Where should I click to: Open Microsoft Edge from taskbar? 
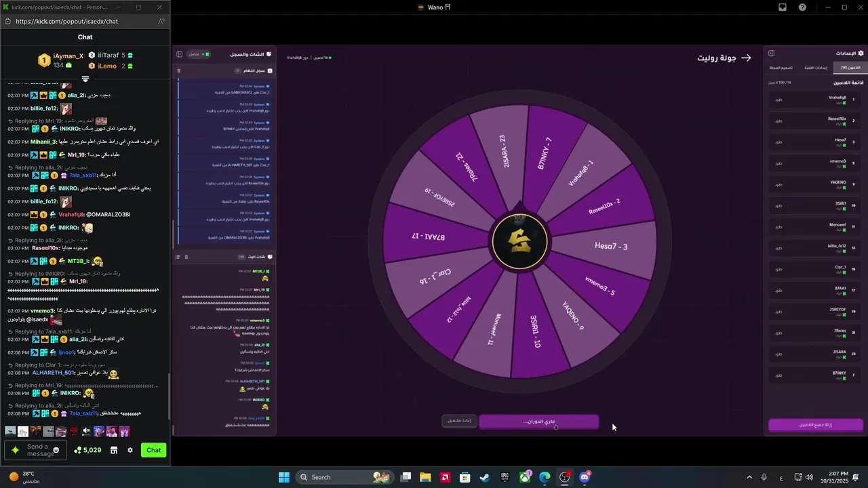pos(545,477)
